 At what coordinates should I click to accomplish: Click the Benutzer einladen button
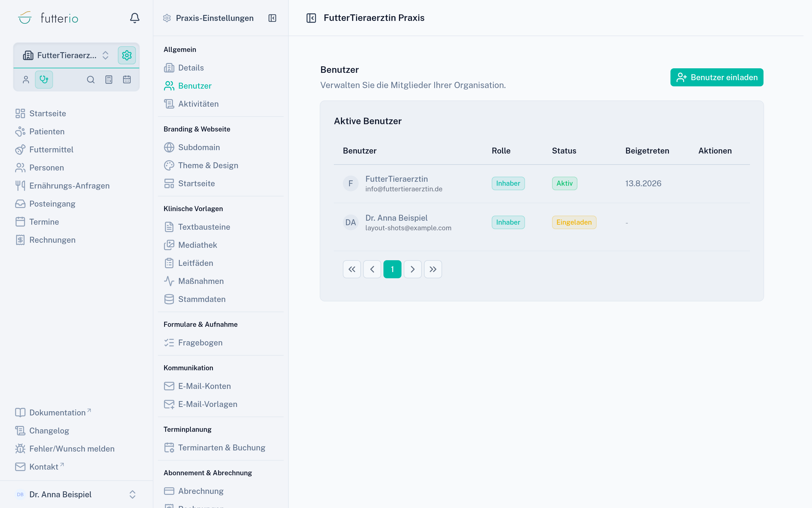click(717, 77)
